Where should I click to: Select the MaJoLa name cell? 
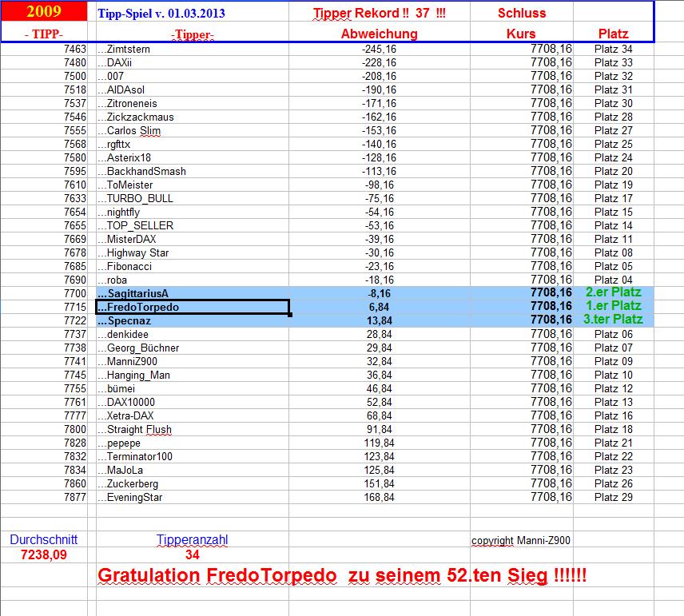pos(193,470)
